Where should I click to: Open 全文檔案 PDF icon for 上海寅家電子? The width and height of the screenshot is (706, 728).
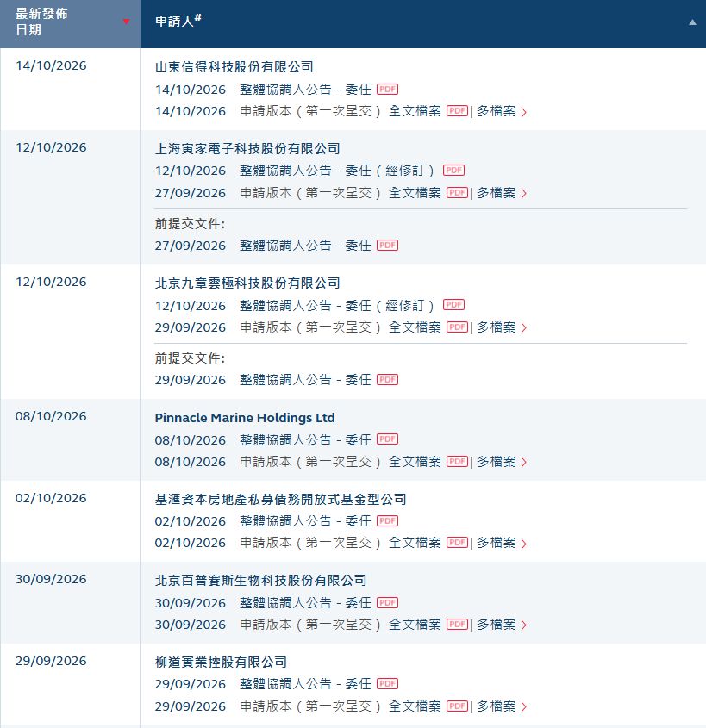[457, 193]
